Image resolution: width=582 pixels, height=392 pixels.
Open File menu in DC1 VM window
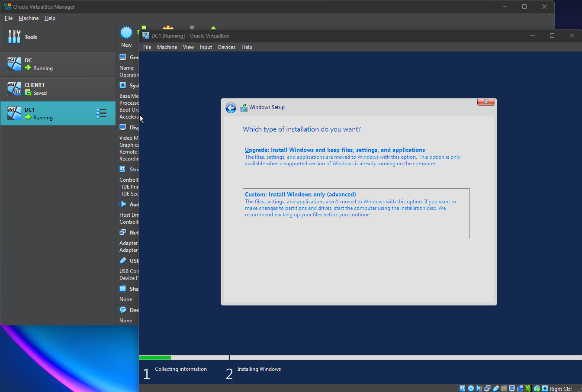pos(147,47)
